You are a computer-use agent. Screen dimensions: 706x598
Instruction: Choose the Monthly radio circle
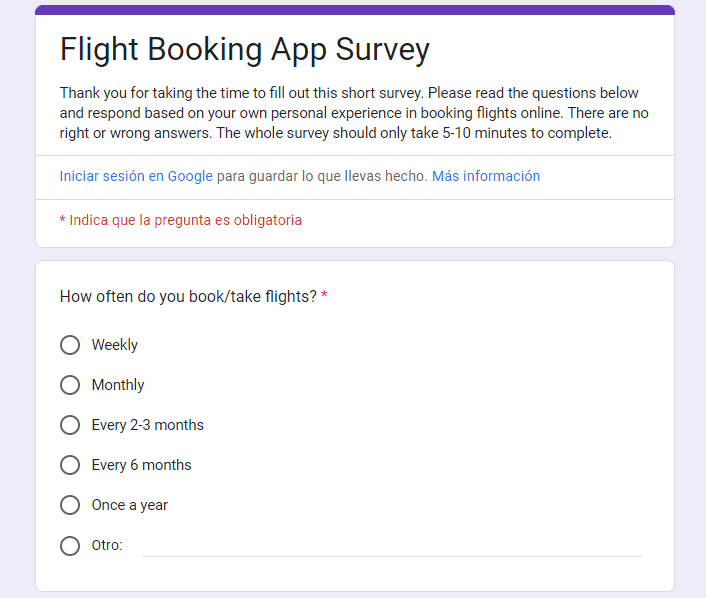pos(70,385)
